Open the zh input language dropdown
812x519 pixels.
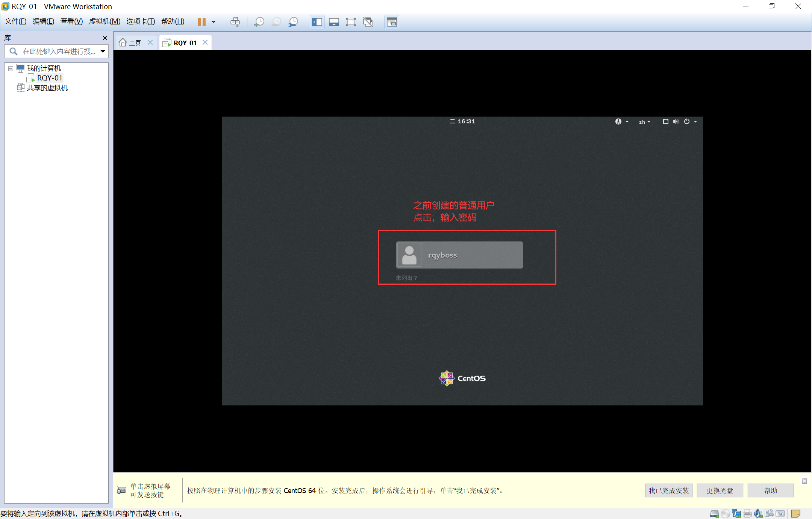(x=644, y=122)
